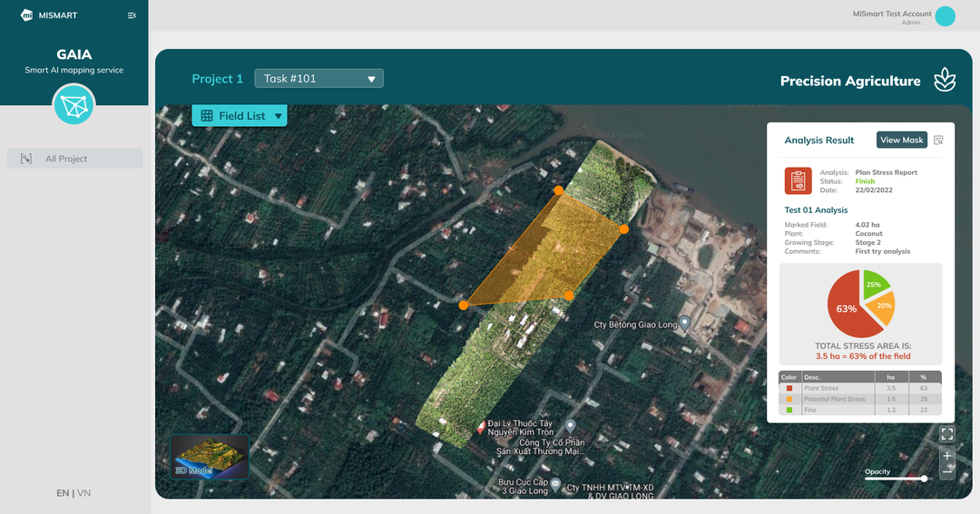The image size is (980, 514).
Task: Adjust the Opacity slider handle
Action: pyautogui.click(x=924, y=479)
